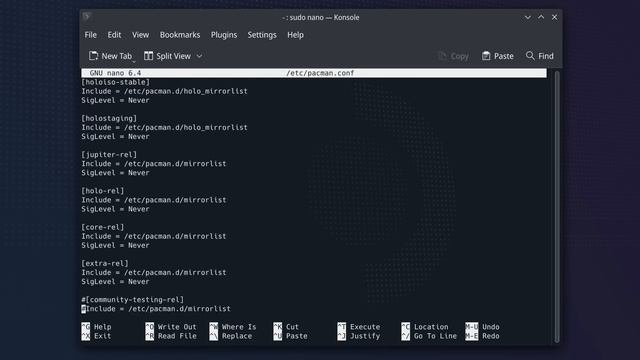This screenshot has height=360, width=640.
Task: Click the [holo-rel] section header
Action: (102, 191)
